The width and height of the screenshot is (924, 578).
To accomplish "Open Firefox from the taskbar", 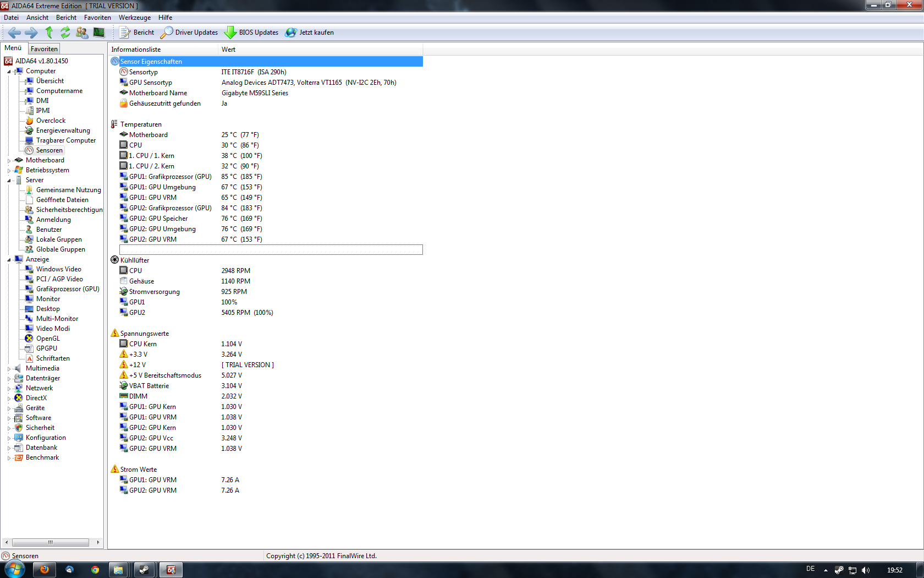I will coord(45,570).
